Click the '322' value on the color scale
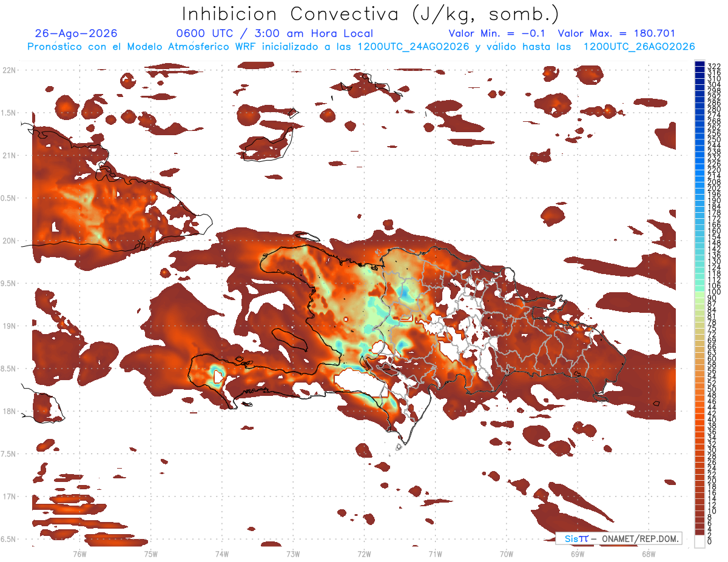 [713, 66]
